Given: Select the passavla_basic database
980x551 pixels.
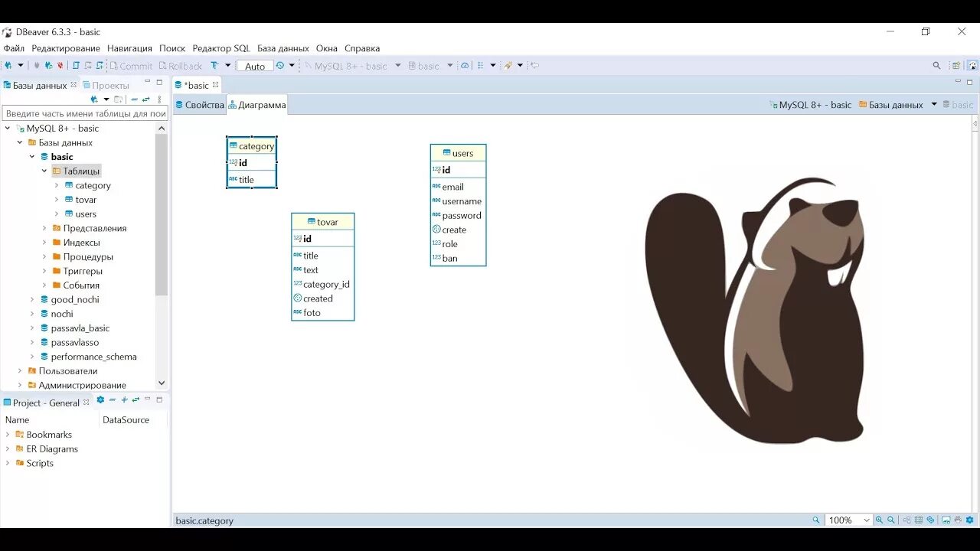Looking at the screenshot, I should [x=80, y=328].
